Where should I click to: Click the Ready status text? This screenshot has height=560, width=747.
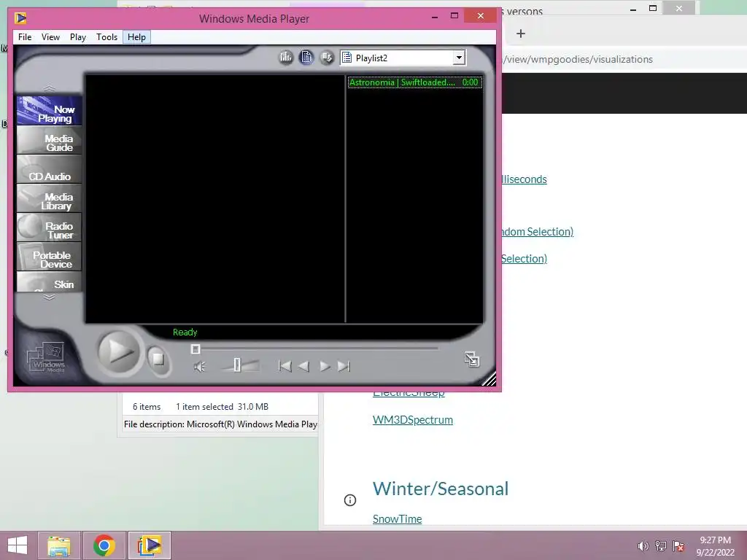click(185, 332)
